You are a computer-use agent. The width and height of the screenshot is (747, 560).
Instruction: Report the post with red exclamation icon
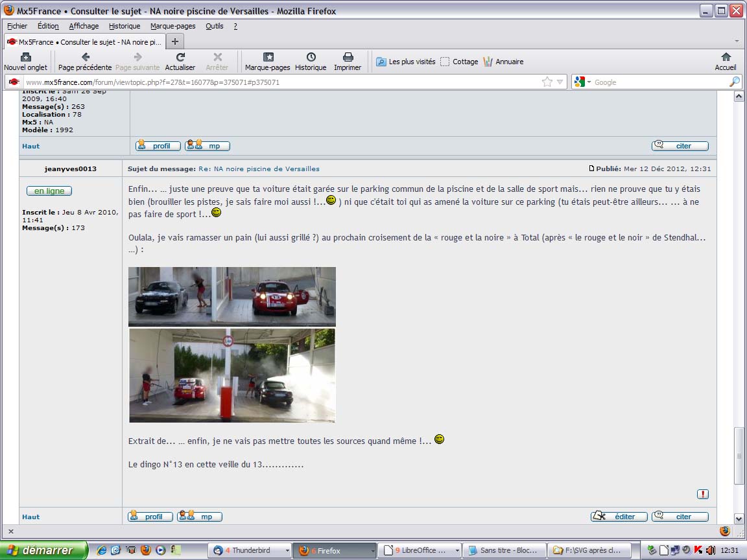click(703, 495)
